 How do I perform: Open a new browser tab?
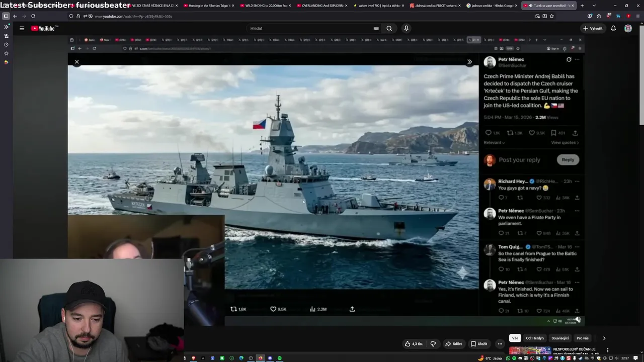click(582, 6)
